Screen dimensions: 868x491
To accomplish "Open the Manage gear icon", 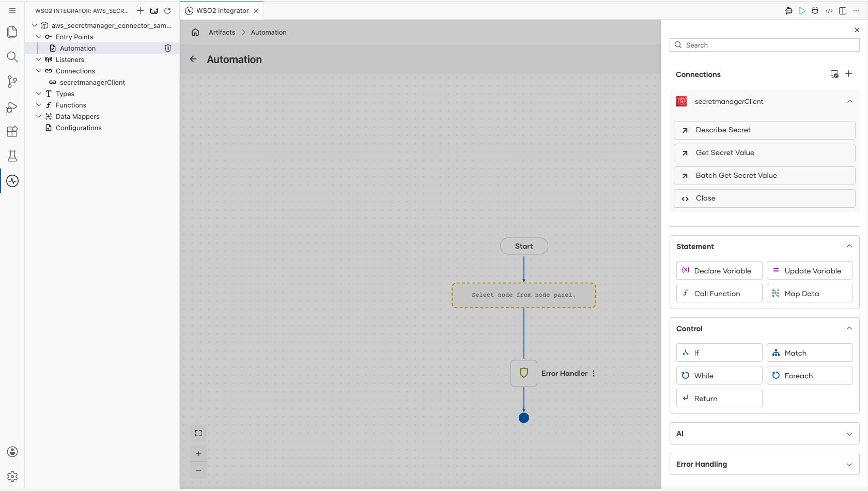I will 12,477.
